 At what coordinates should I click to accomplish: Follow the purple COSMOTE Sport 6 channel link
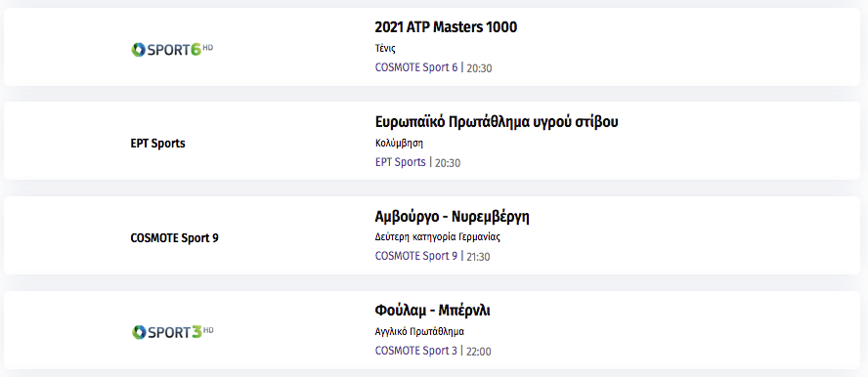(x=416, y=67)
